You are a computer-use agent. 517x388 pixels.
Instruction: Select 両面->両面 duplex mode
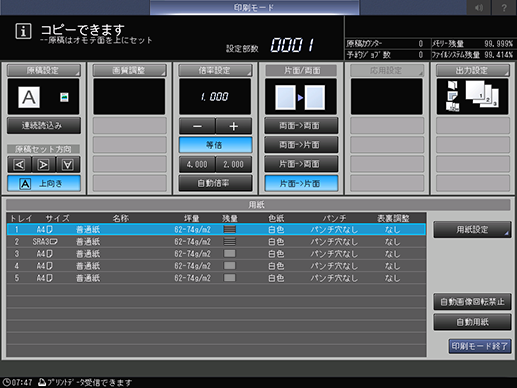click(301, 126)
